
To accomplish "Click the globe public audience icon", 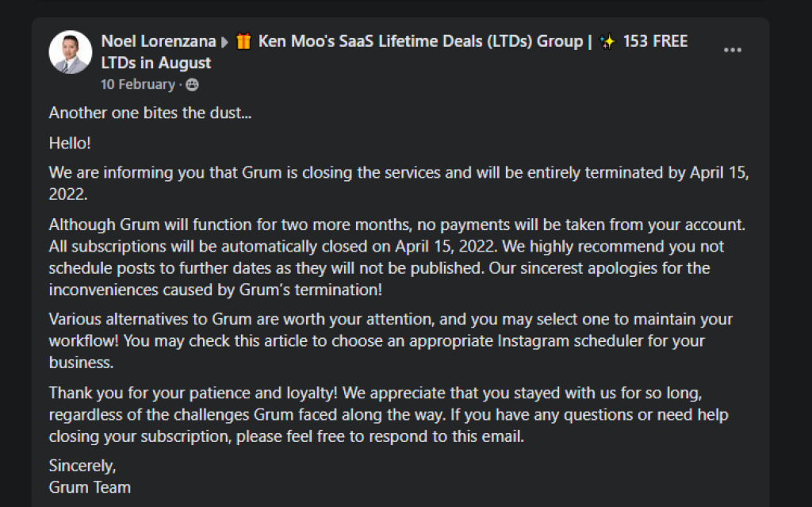I will pyautogui.click(x=192, y=84).
